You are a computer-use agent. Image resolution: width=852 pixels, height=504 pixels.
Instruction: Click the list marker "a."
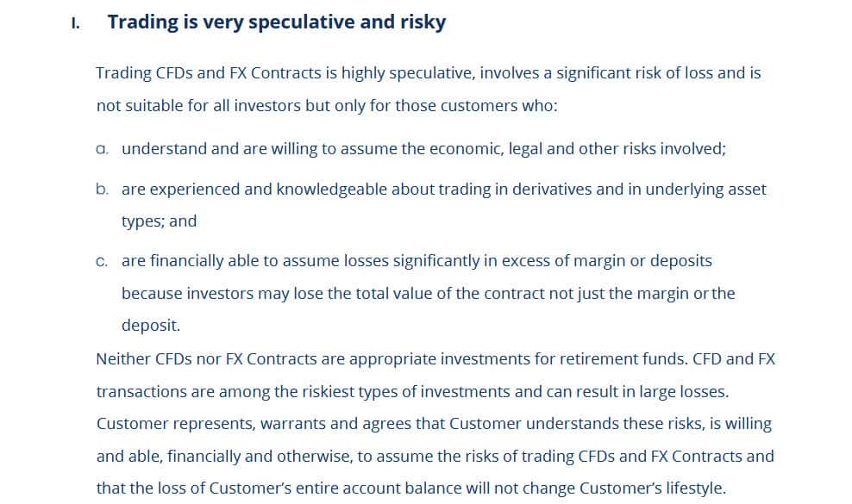point(103,149)
